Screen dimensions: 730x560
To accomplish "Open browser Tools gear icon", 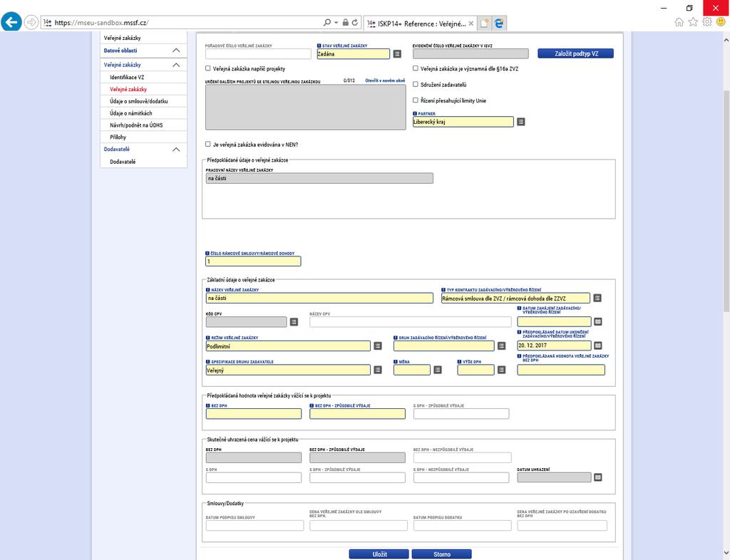I will tap(707, 22).
